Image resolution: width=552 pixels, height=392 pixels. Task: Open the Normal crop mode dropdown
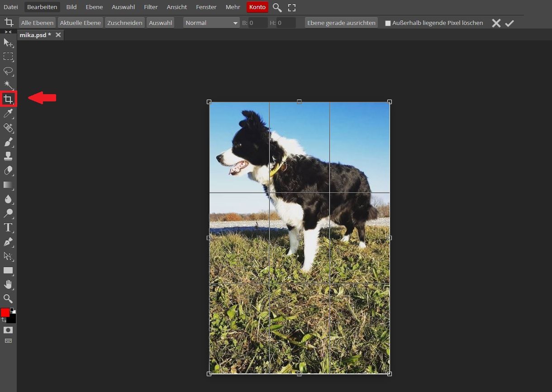(x=211, y=23)
